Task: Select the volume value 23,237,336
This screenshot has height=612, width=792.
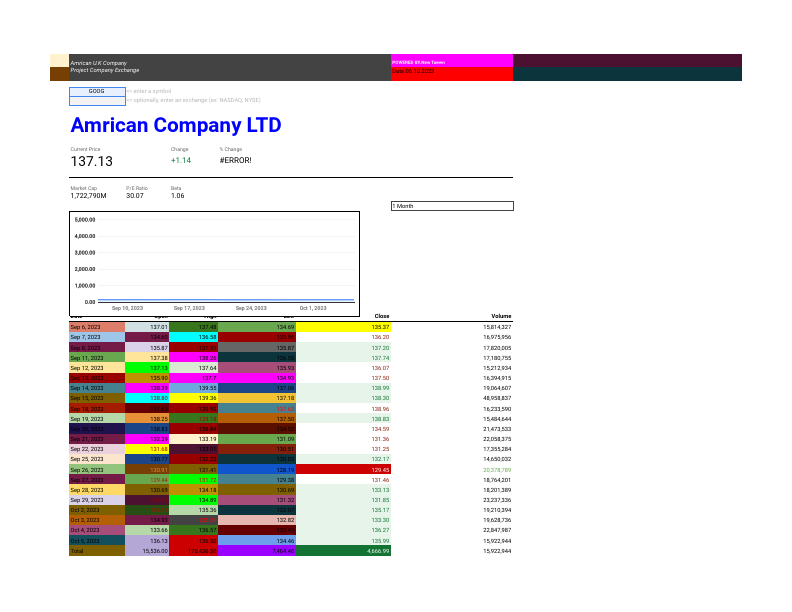Action: pyautogui.click(x=497, y=500)
